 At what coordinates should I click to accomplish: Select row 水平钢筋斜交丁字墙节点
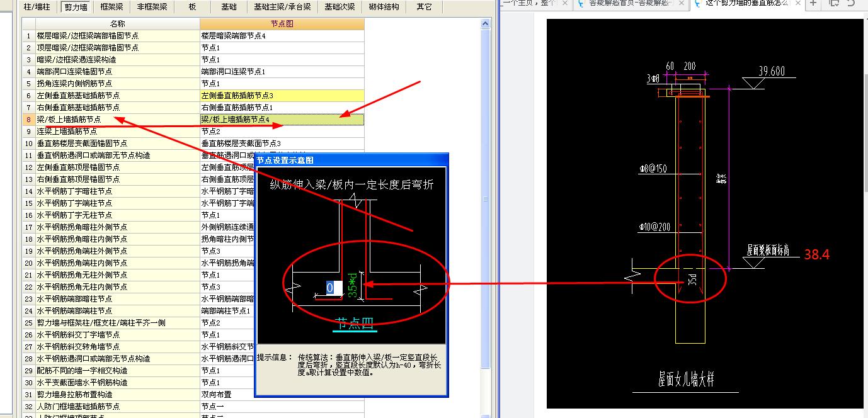[117, 335]
